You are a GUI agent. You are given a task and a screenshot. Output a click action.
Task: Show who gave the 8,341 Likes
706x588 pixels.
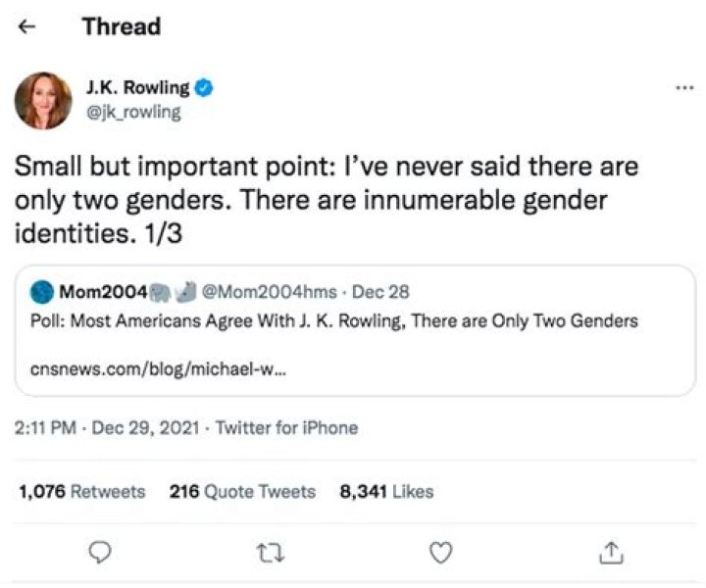(x=386, y=491)
